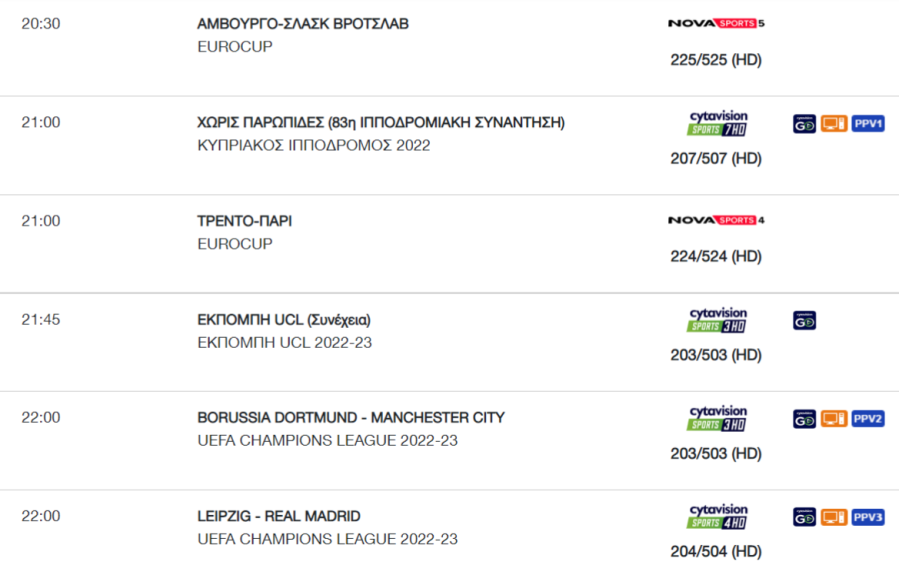Click the PPV1 badge for the horse racing row

coord(867,124)
